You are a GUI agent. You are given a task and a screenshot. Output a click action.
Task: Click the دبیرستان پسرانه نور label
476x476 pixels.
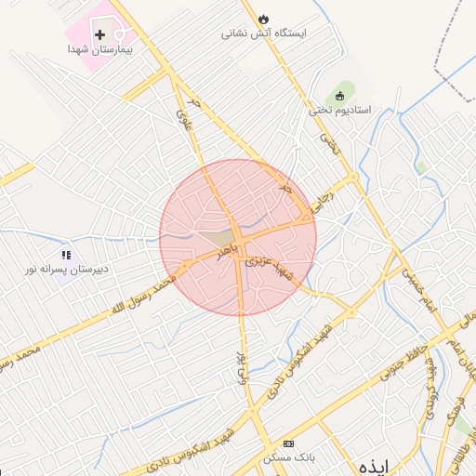pyautogui.click(x=67, y=269)
